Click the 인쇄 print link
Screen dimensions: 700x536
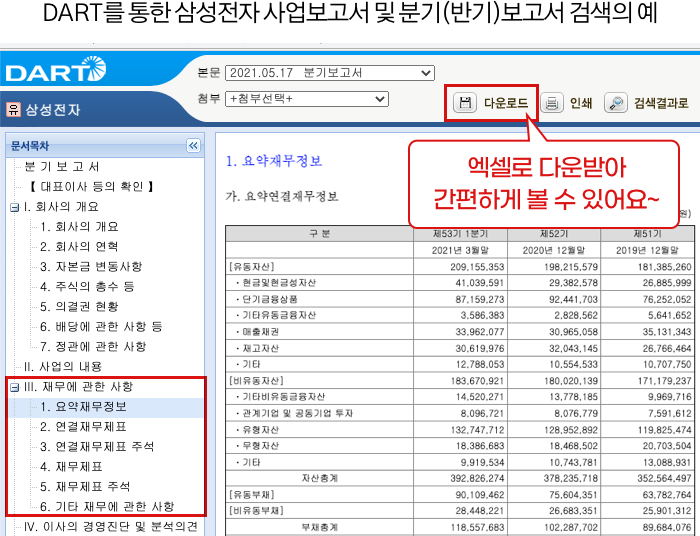point(581,103)
